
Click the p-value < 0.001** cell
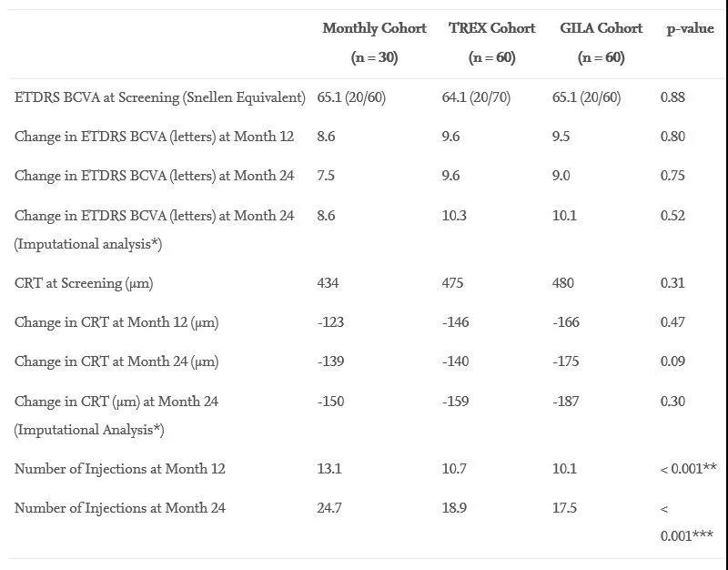click(688, 469)
